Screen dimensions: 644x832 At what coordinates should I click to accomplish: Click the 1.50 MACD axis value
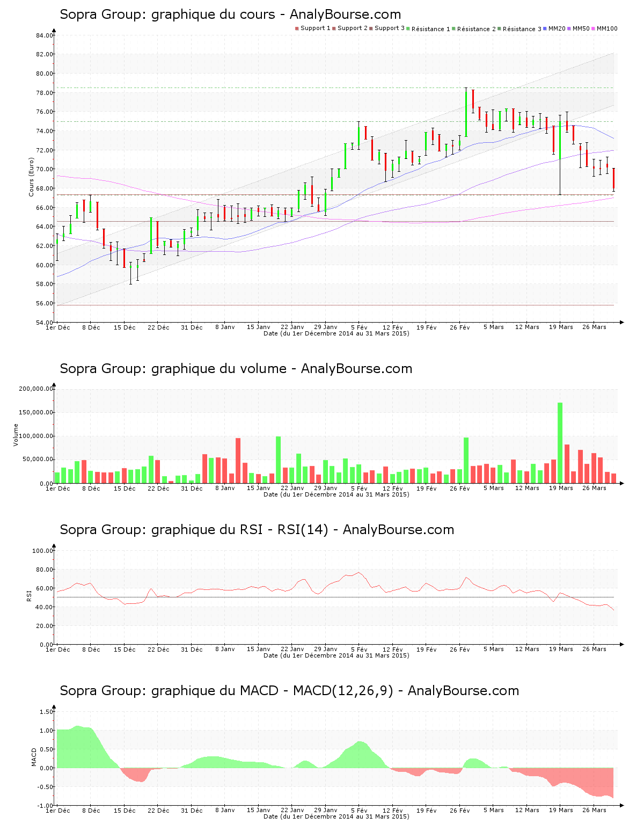tap(47, 712)
